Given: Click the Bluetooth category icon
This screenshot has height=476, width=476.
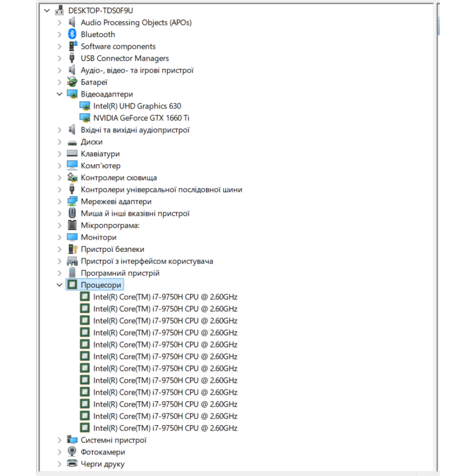Looking at the screenshot, I should click(72, 34).
